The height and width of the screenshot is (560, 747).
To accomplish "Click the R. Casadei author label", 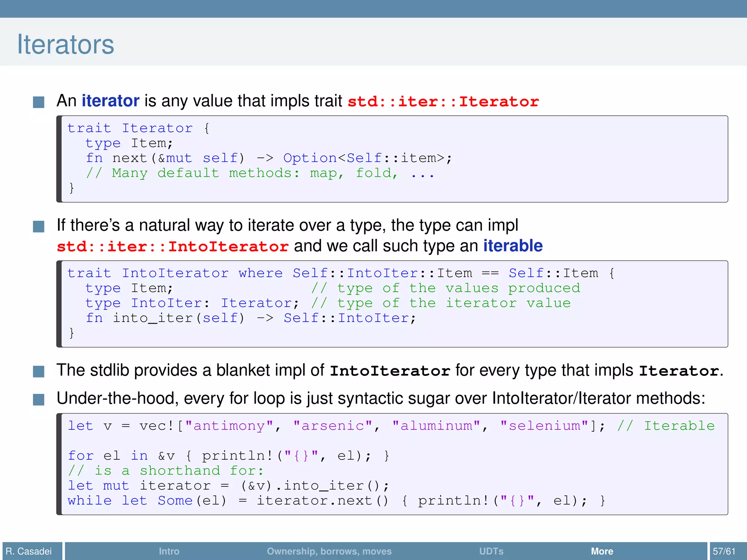I will 29,551.
